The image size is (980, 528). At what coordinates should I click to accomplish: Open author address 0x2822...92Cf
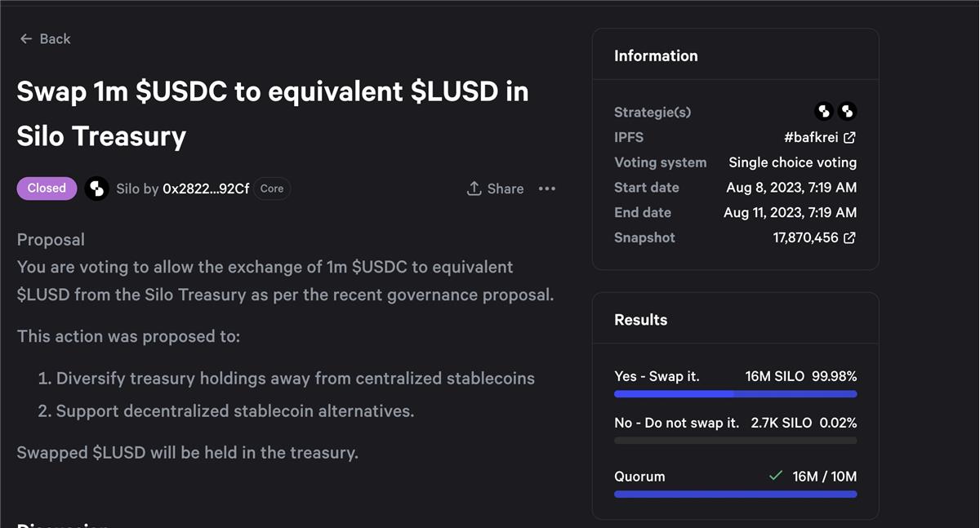pyautogui.click(x=206, y=189)
